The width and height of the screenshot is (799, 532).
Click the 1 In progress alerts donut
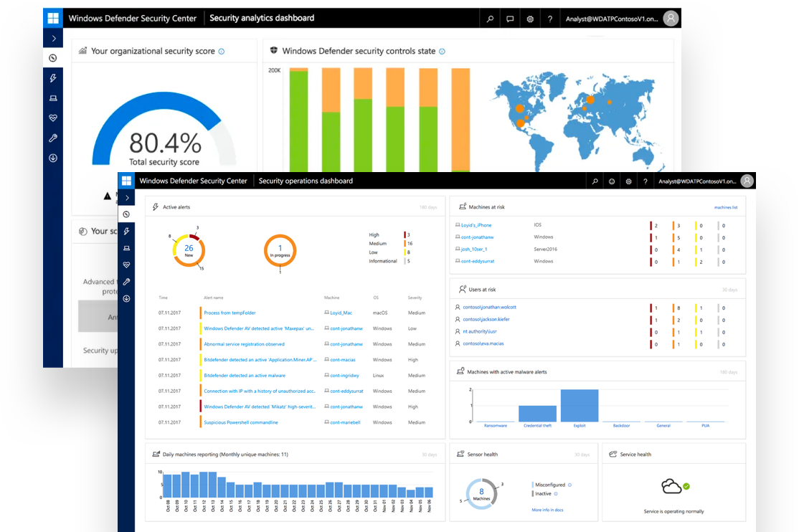tap(280, 251)
